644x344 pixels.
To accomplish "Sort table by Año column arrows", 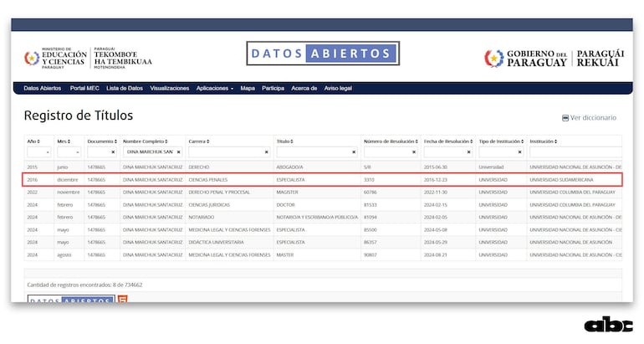I will (38, 141).
